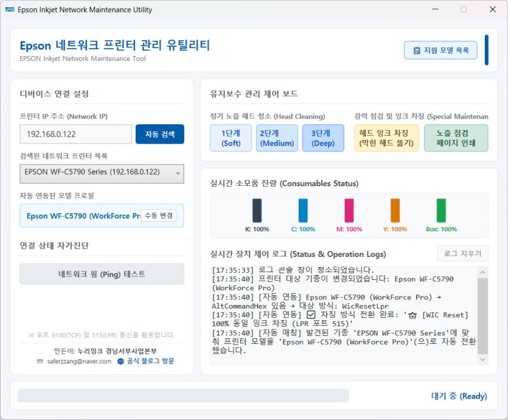Click the bottom progress bar

click(x=183, y=396)
